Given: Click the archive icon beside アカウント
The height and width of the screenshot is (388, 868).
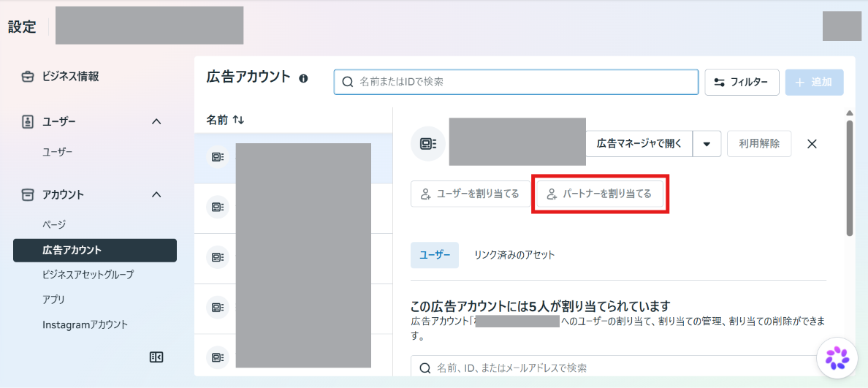Looking at the screenshot, I should [x=27, y=194].
